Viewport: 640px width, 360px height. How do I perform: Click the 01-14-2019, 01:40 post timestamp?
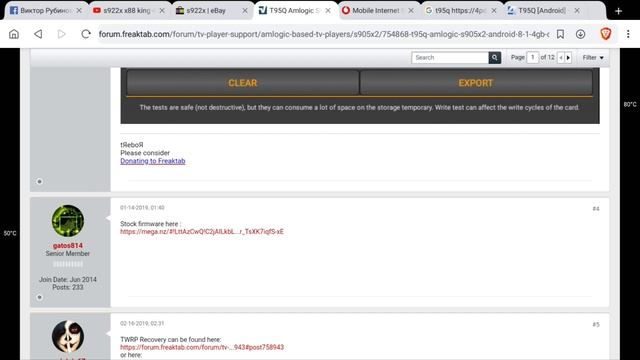click(x=142, y=208)
